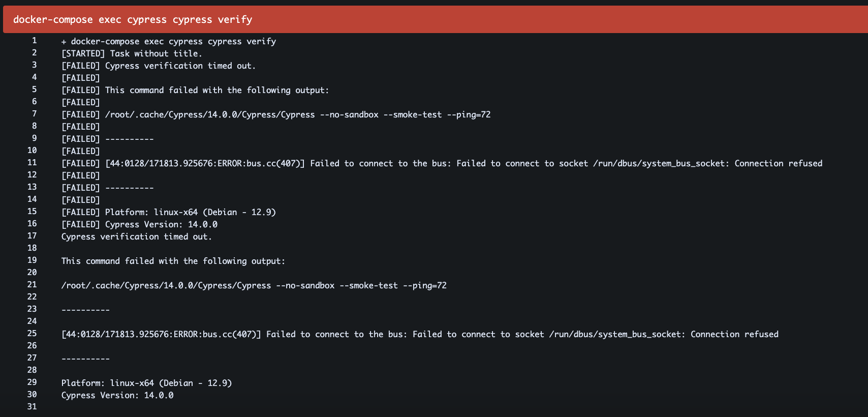The image size is (868, 417).
Task: Click '[FAILED] Cypress verification timed out.' on line 3
Action: click(159, 66)
